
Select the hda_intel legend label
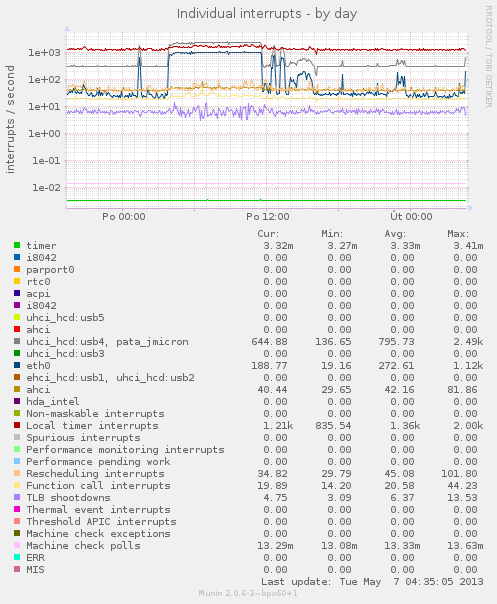coord(53,401)
